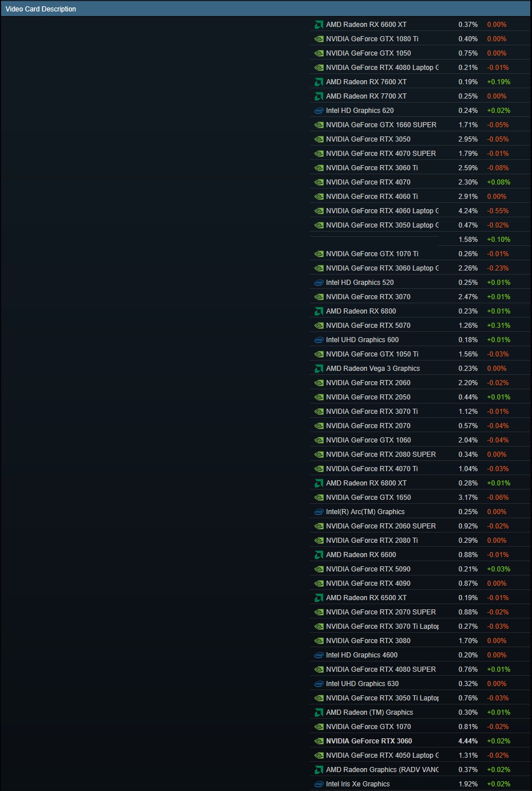The height and width of the screenshot is (791, 532).
Task: Click the Intel logo beside HD Graphics 520
Action: tap(319, 283)
